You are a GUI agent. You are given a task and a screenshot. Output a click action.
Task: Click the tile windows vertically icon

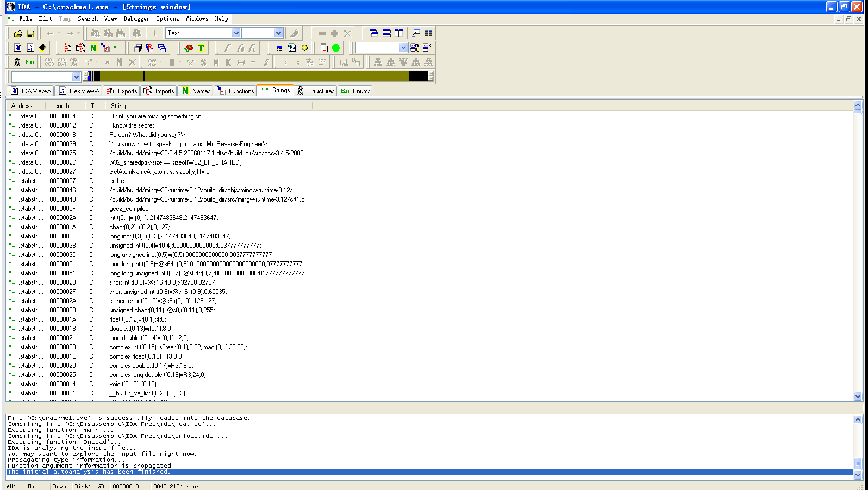click(399, 34)
